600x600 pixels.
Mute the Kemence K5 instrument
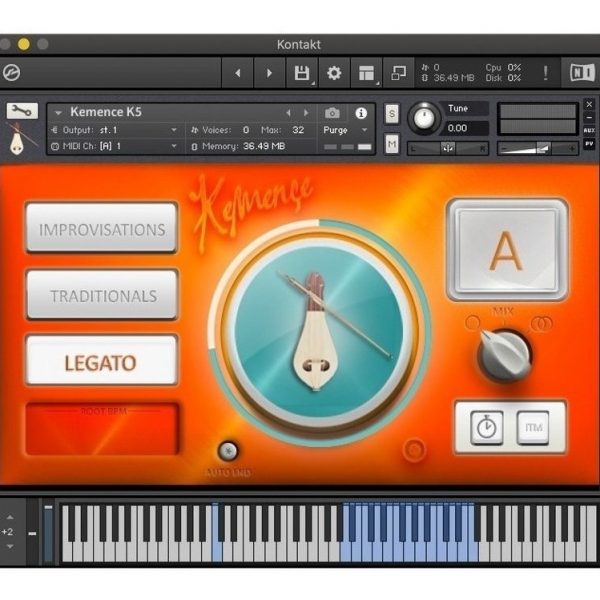point(392,144)
